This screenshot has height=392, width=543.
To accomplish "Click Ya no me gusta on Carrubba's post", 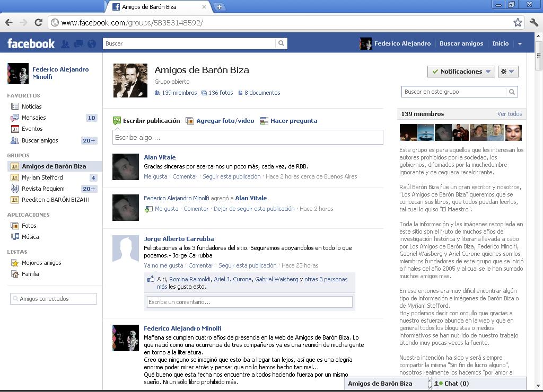I will [x=163, y=265].
